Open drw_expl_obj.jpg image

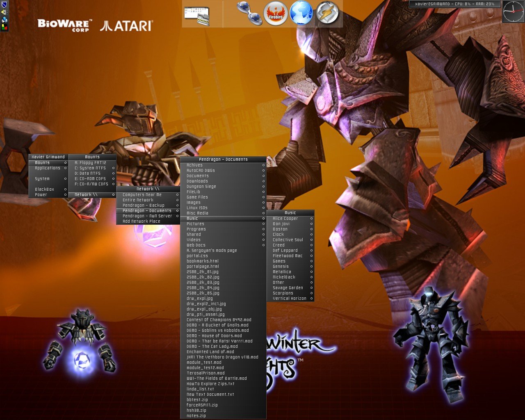coord(223,309)
